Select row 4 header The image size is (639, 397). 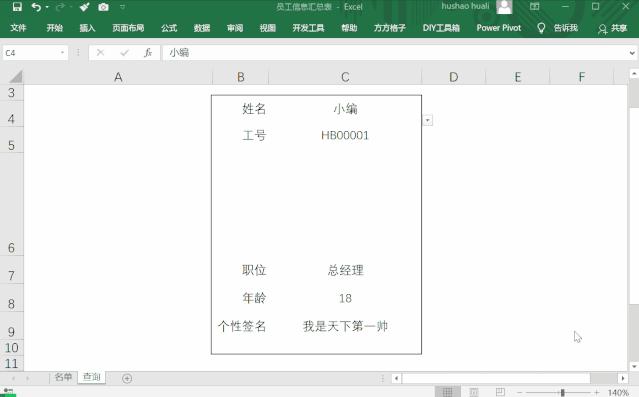click(x=11, y=113)
